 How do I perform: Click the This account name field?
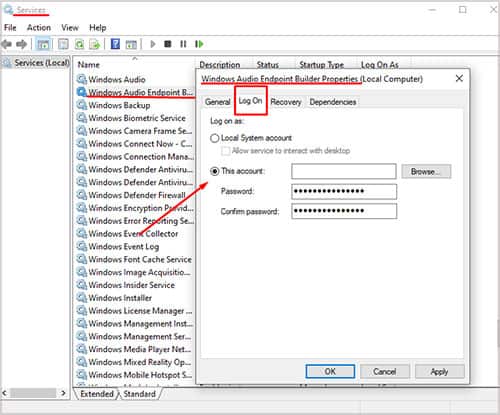coord(344,171)
